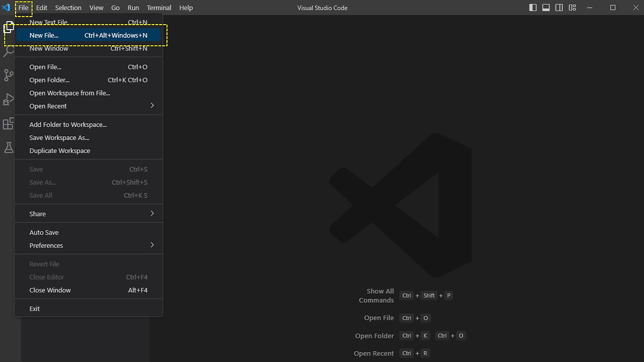Toggle the Primary Side Bar visibility
The height and width of the screenshot is (362, 644).
coord(533,8)
